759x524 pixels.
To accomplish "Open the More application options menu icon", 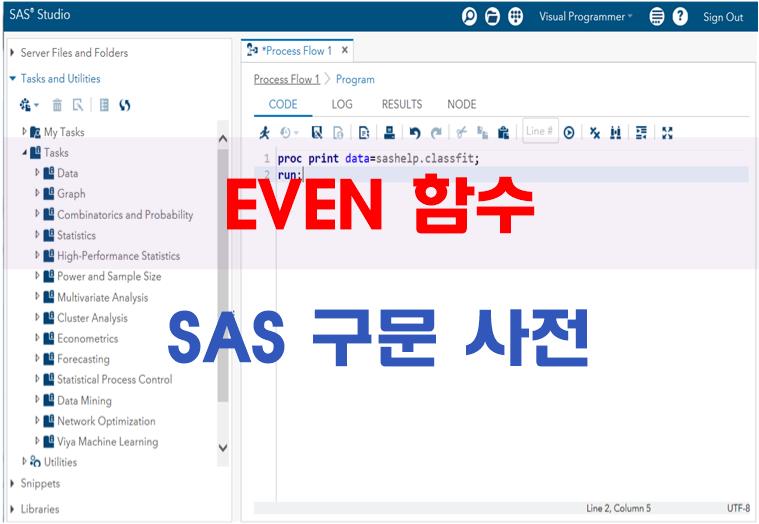I will [x=656, y=16].
